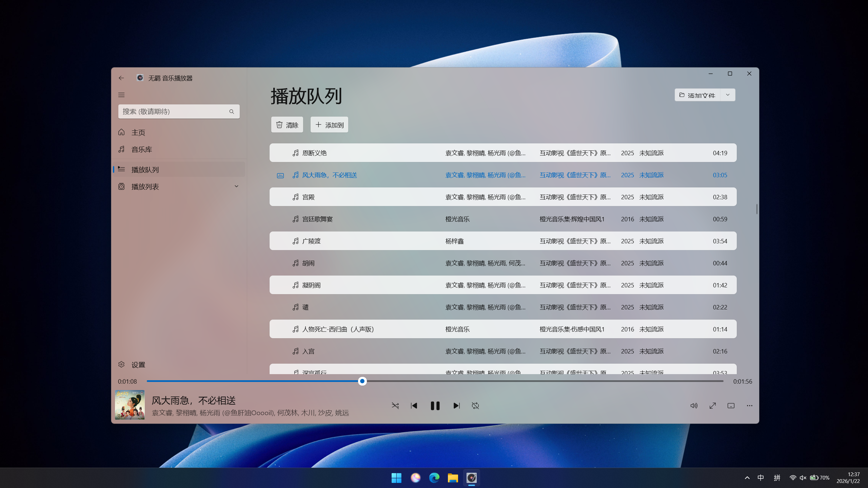Expand to full screen view
The height and width of the screenshot is (488, 868).
[713, 406]
